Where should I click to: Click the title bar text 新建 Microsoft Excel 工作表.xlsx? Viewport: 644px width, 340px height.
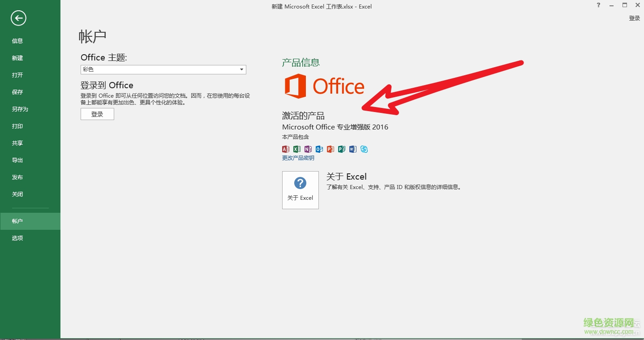point(322,7)
